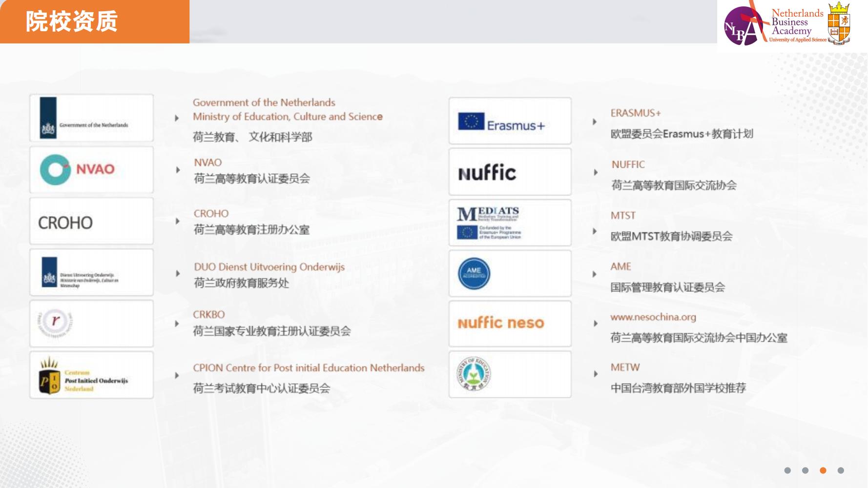
Task: Click the university crest shield icon
Action: point(839,23)
